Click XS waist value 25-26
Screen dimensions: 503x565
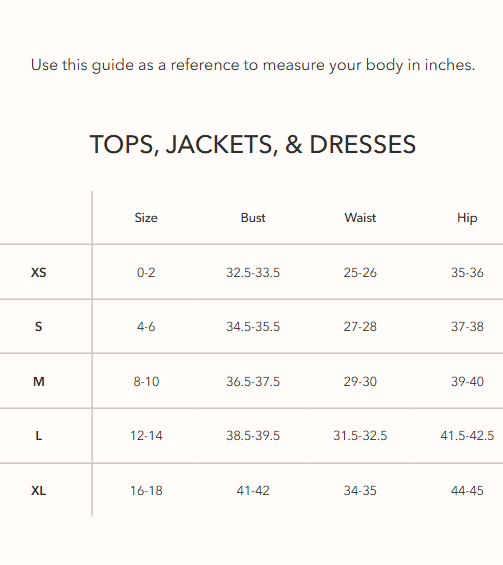click(360, 272)
